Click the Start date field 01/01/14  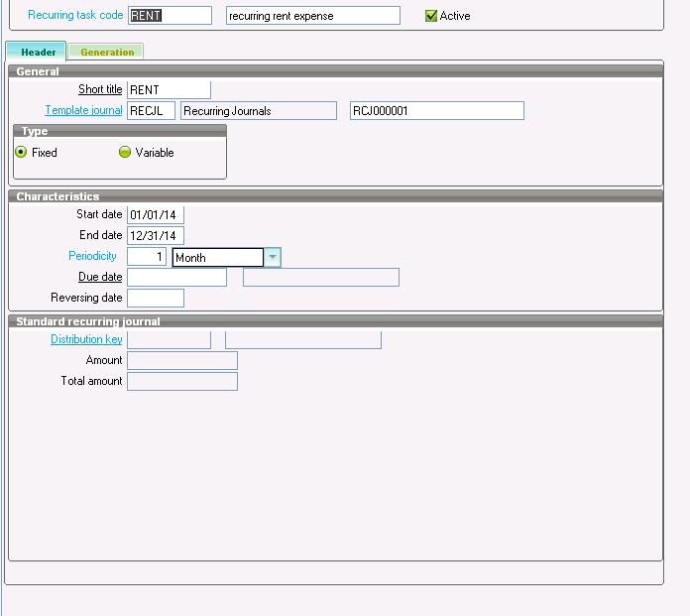[x=156, y=215]
